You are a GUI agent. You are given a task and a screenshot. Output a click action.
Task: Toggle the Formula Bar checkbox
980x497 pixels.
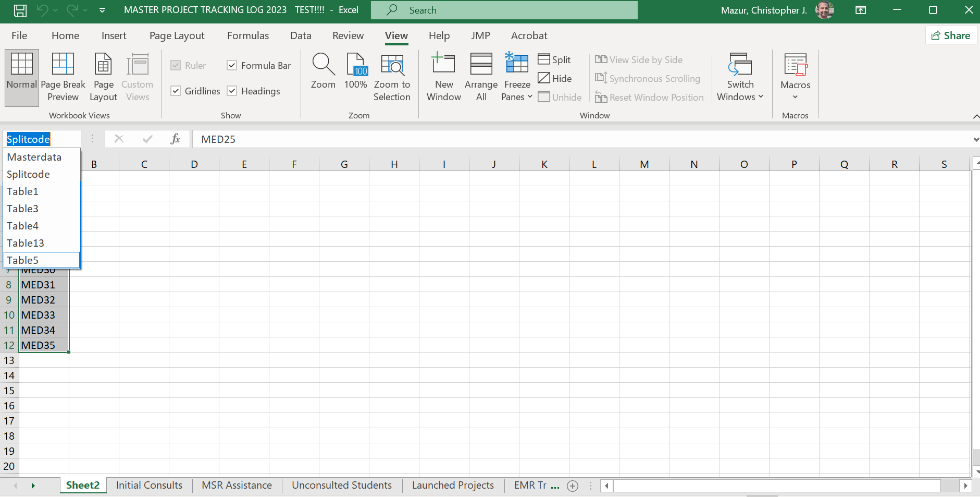(x=232, y=65)
